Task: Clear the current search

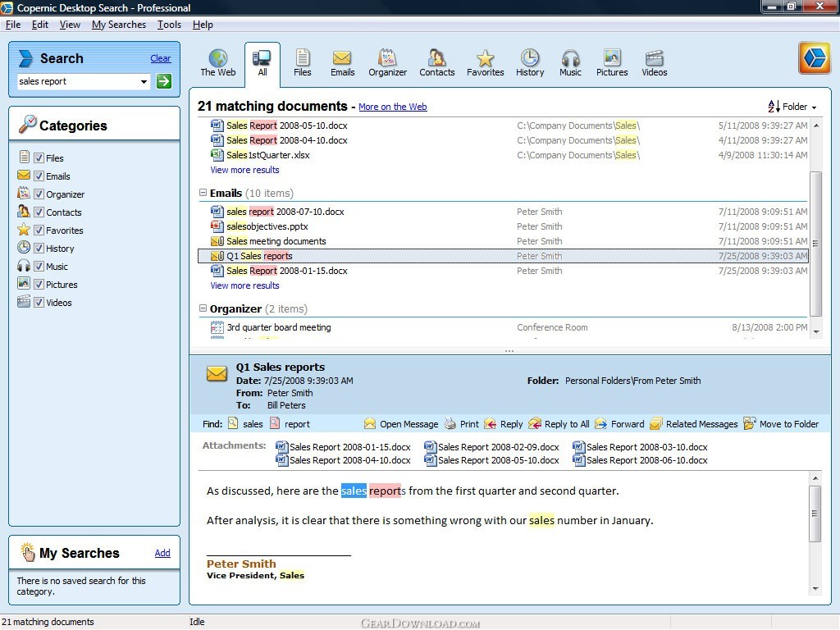Action: 160,58
